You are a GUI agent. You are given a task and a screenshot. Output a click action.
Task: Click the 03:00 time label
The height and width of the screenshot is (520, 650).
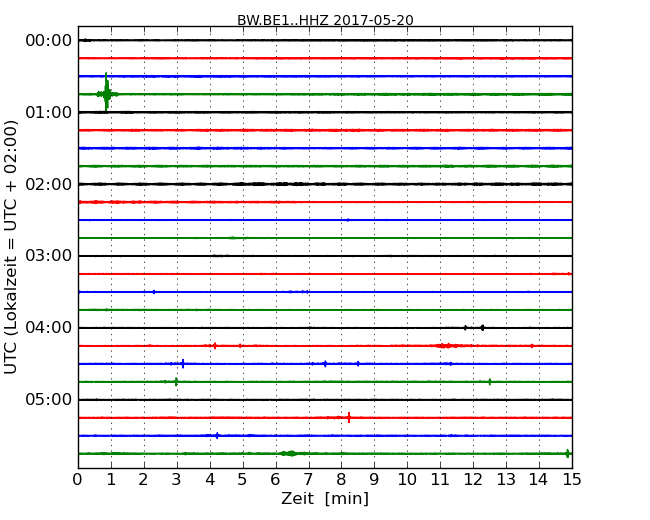click(x=49, y=256)
